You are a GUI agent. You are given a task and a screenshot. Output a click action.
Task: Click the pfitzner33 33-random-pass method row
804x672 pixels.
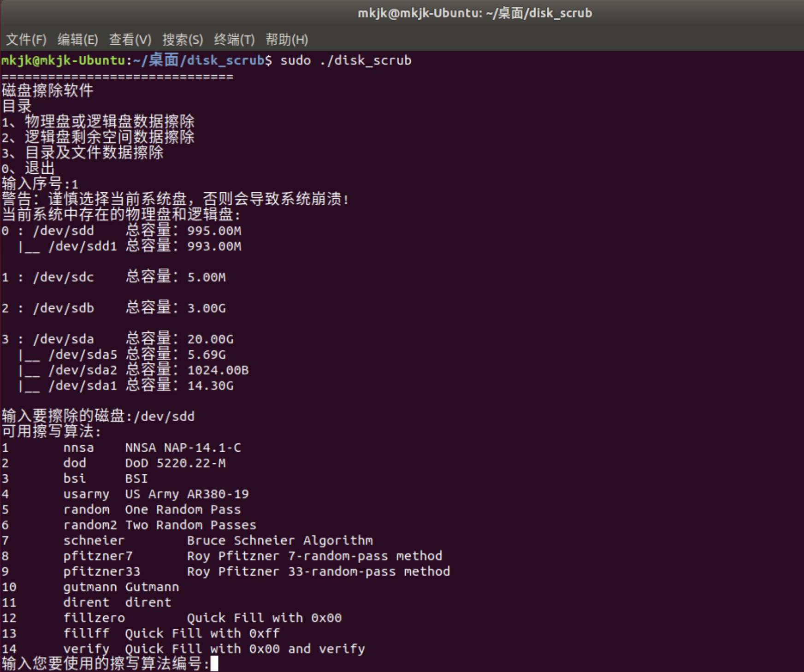point(226,572)
